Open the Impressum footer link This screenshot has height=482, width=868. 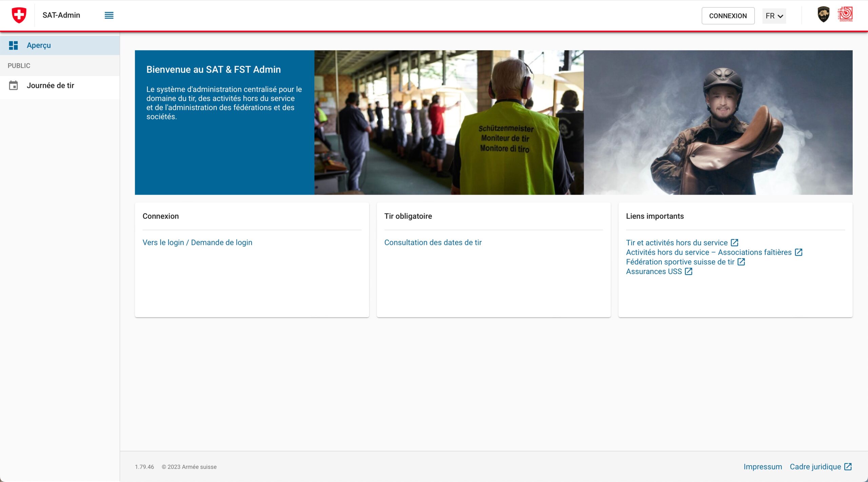(x=763, y=467)
